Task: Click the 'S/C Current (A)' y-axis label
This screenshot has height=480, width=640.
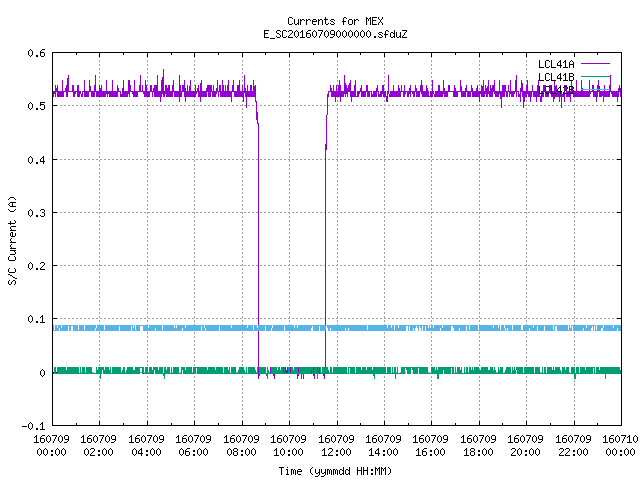Action: pos(12,240)
